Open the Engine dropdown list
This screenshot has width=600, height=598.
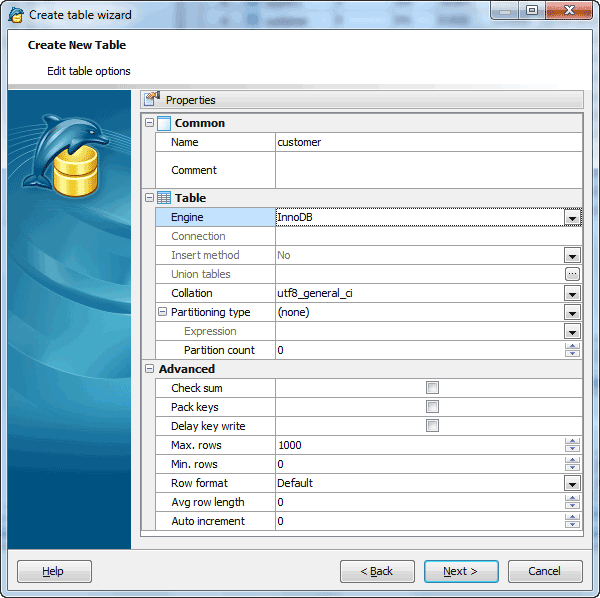[572, 217]
